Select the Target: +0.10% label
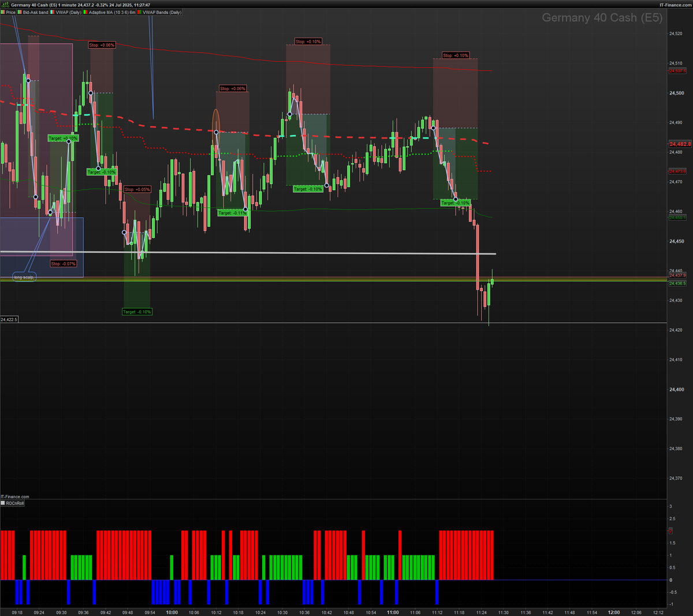Viewport: 693px width, 616px height. pyautogui.click(x=63, y=139)
